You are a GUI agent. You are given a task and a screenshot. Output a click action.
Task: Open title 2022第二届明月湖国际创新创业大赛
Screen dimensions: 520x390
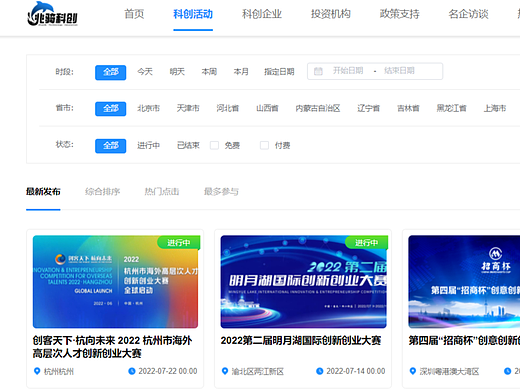click(x=301, y=341)
